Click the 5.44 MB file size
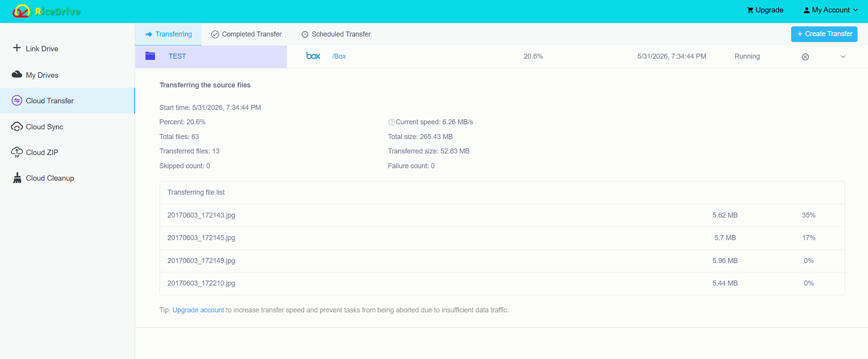Image resolution: width=868 pixels, height=359 pixels. click(725, 283)
